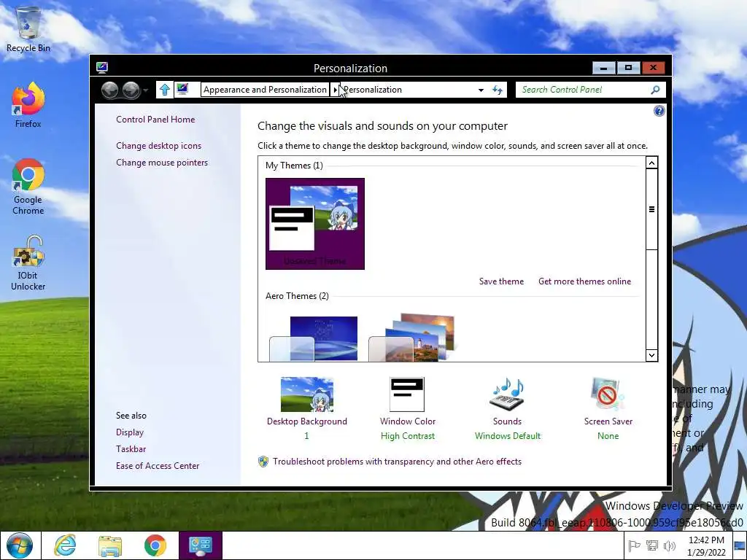The width and height of the screenshot is (747, 560).
Task: Click the Back navigation arrow
Action: (110, 90)
